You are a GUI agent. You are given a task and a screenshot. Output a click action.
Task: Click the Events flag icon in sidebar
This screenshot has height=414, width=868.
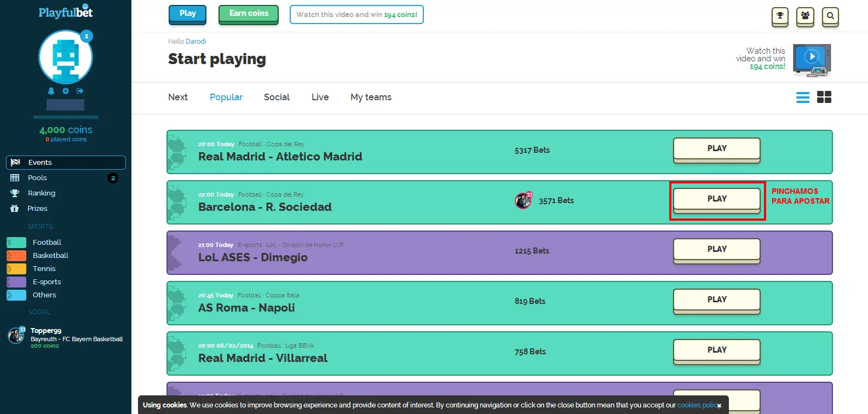(15, 163)
